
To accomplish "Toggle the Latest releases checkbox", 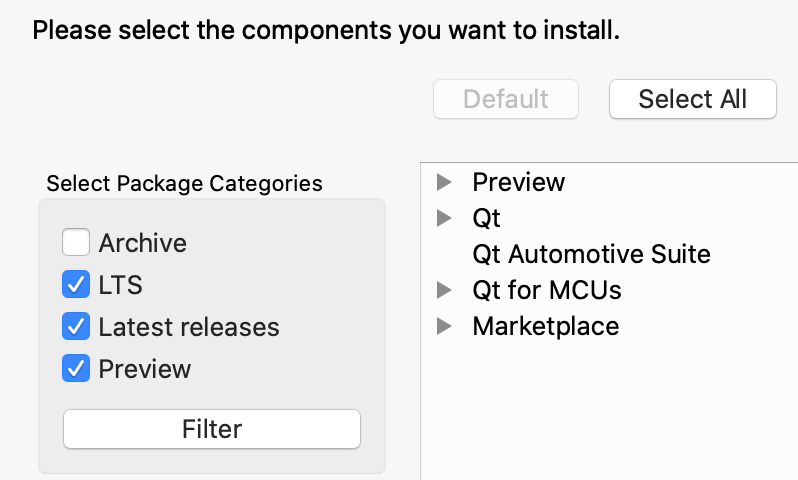I will pyautogui.click(x=76, y=327).
